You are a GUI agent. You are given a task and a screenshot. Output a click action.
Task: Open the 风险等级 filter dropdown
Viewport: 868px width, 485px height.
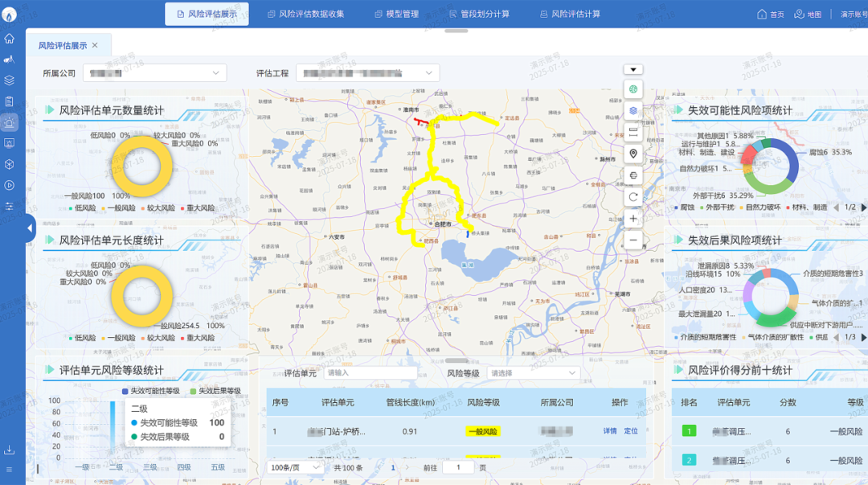click(533, 373)
